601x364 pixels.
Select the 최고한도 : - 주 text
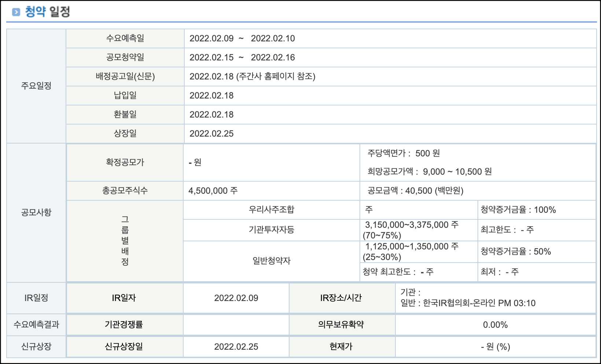pyautogui.click(x=507, y=230)
